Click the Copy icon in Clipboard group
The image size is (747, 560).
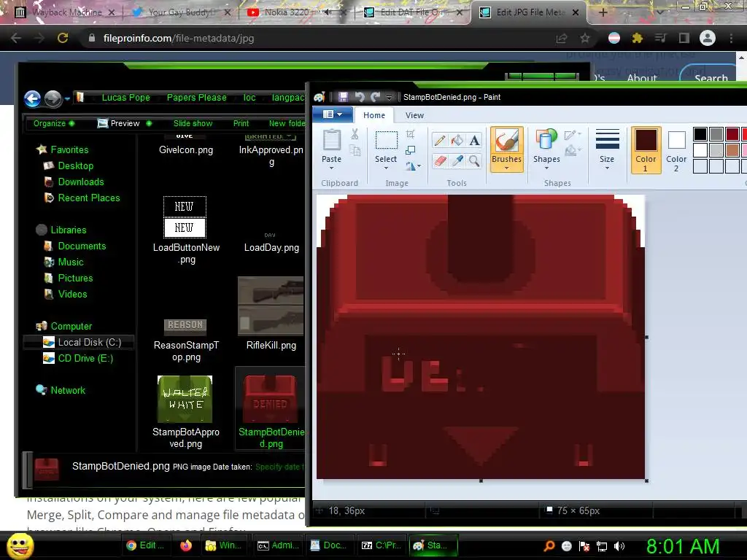[x=355, y=150]
